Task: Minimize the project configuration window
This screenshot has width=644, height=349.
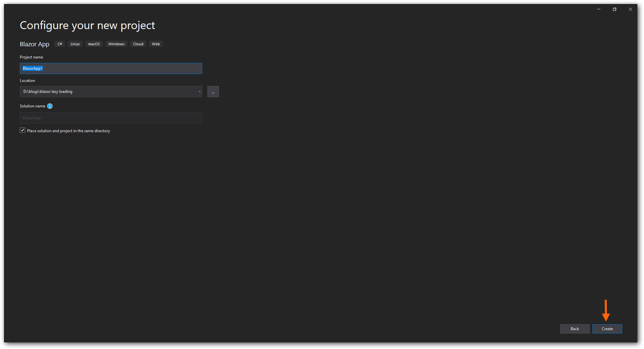Action: tap(598, 9)
